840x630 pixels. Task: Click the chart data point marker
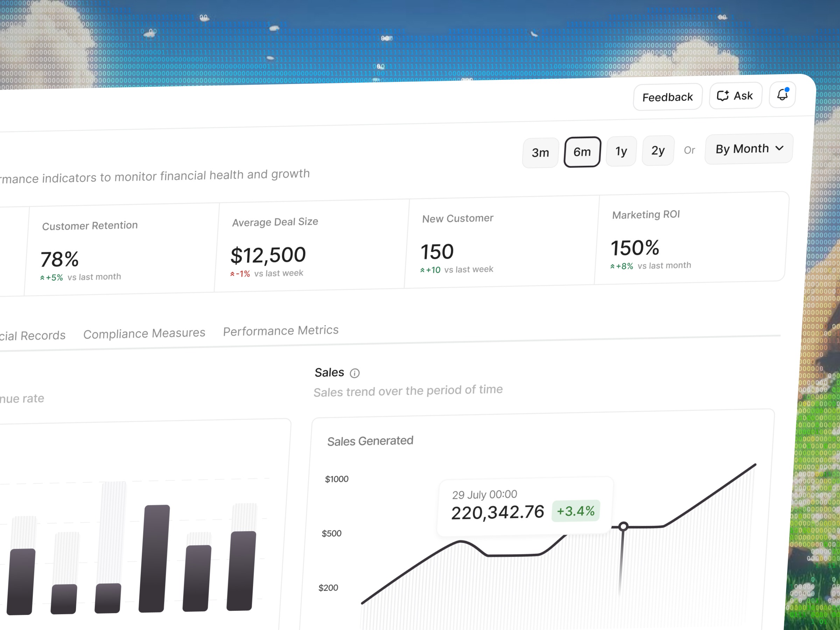click(623, 526)
